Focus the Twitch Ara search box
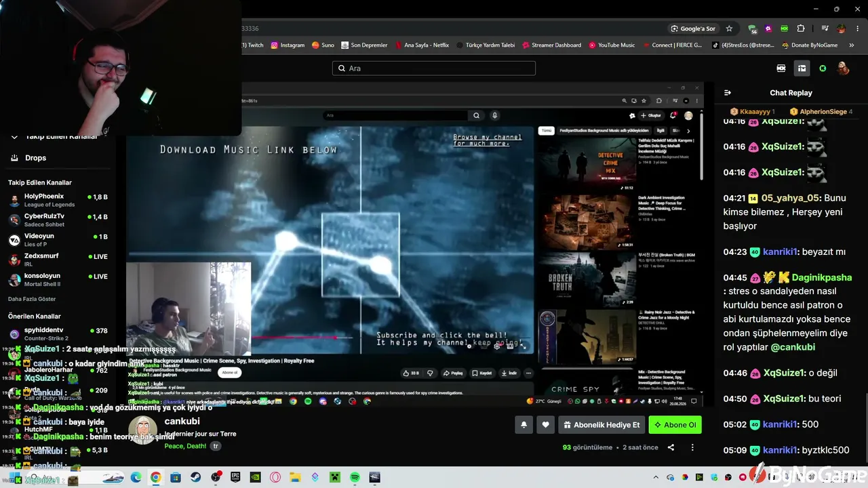The image size is (868, 488). click(434, 68)
